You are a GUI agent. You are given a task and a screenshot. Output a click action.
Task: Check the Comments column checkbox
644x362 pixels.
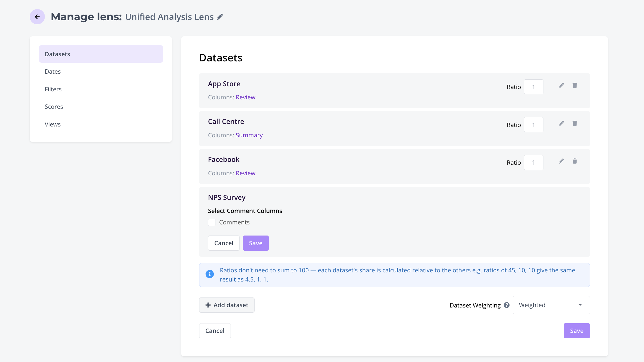coord(212,222)
